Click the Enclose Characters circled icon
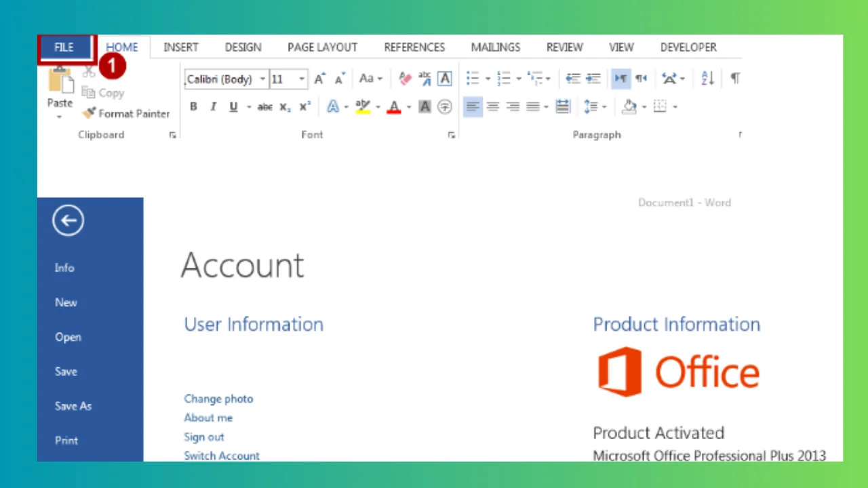The image size is (868, 488). tap(445, 106)
